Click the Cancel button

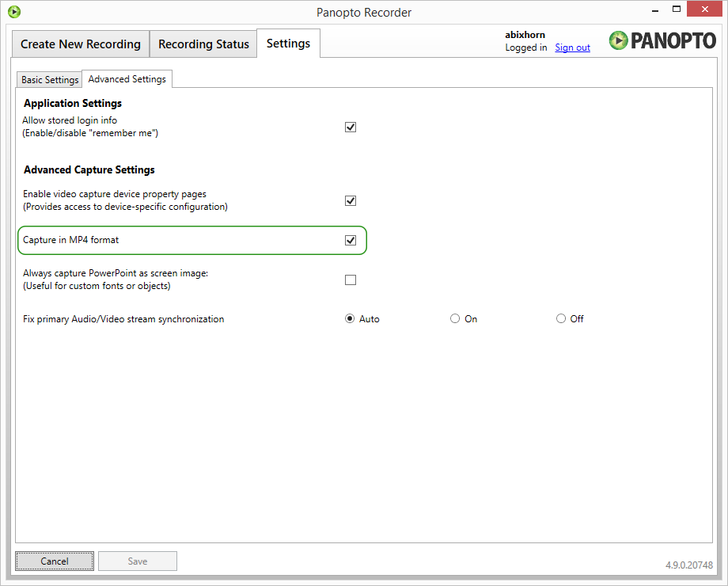(55, 561)
